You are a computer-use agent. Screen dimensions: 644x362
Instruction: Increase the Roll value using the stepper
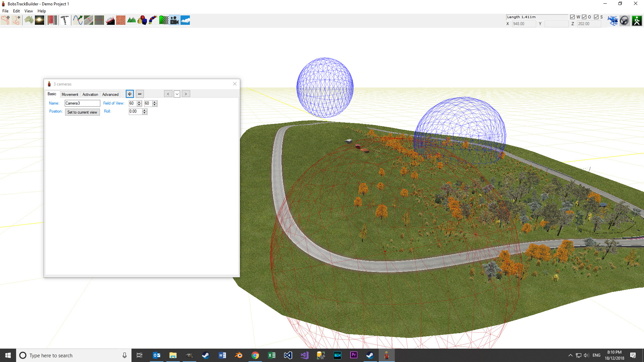tap(144, 110)
